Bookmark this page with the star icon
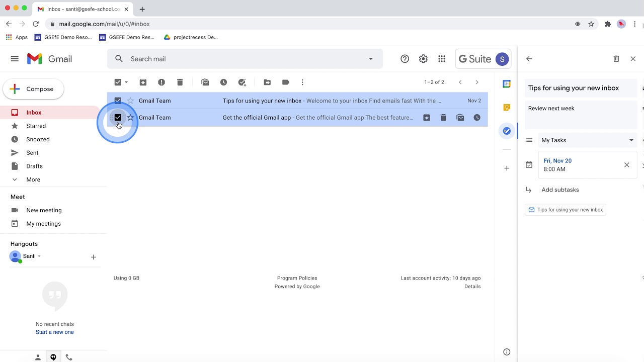644x362 pixels. tap(591, 24)
